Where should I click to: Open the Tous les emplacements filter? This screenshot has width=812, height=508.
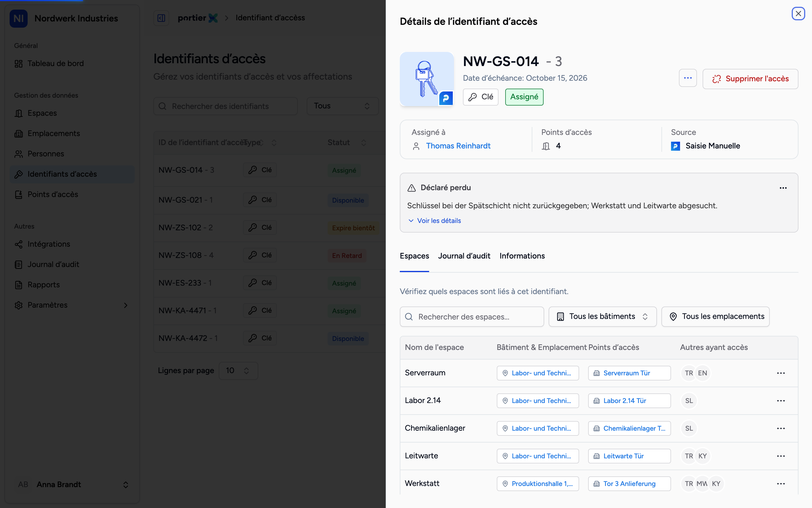coord(715,316)
